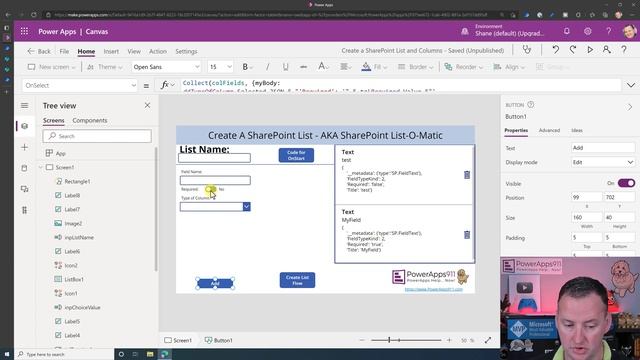
Task: Click the fit to window expand icon
Action: 488,340
